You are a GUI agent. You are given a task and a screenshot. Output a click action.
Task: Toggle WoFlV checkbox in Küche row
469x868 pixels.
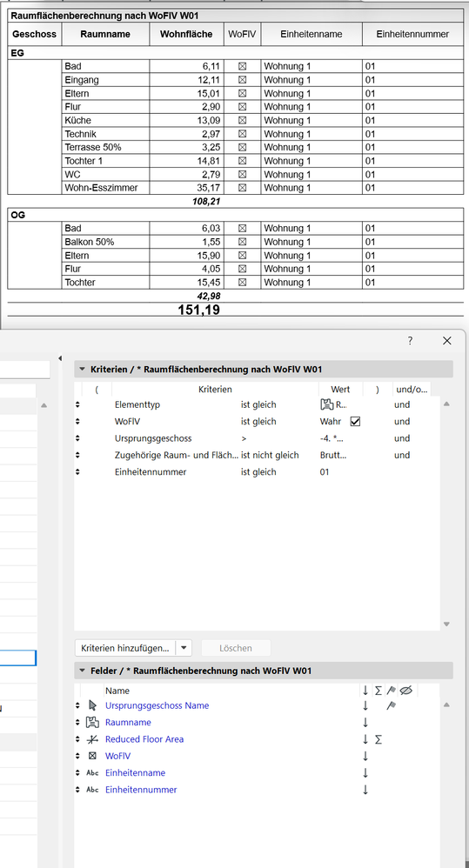pos(242,120)
